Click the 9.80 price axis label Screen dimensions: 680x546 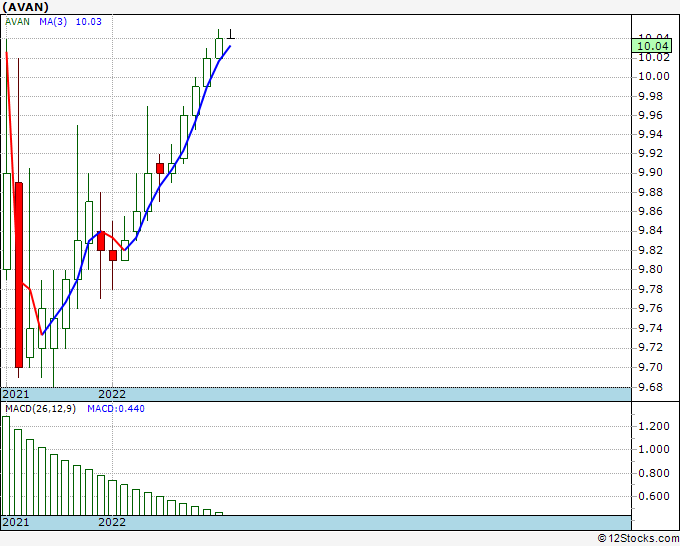[x=651, y=269]
